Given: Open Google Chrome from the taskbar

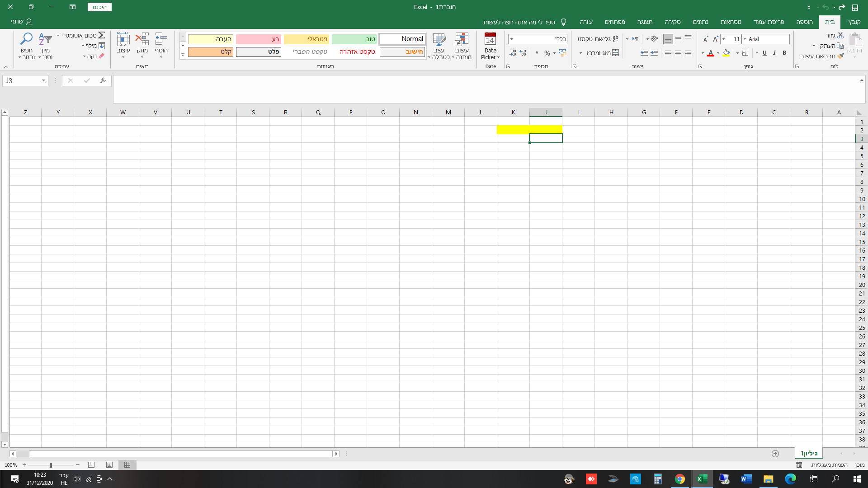Looking at the screenshot, I should pos(679,479).
